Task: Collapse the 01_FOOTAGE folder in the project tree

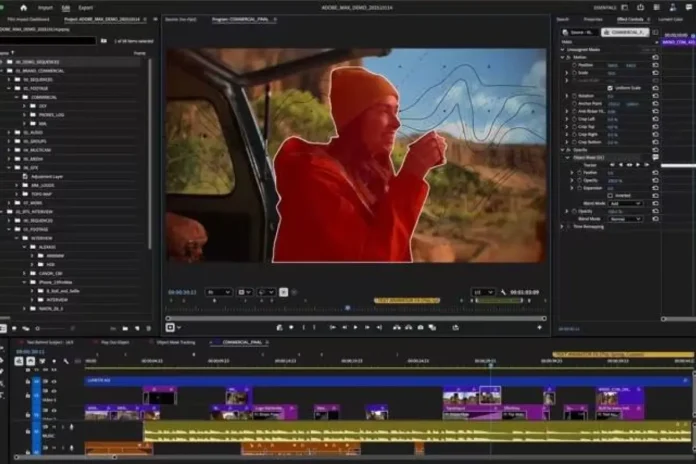Action: click(x=19, y=87)
